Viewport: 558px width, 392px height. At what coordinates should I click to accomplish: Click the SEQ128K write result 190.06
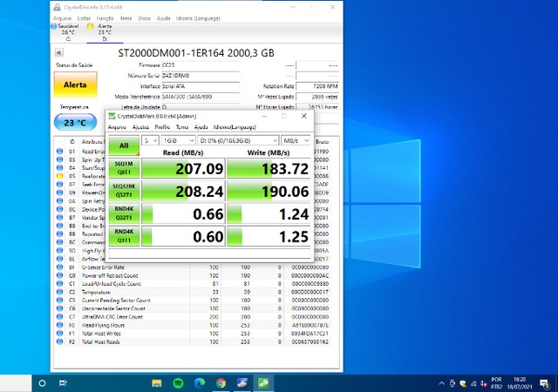269,191
